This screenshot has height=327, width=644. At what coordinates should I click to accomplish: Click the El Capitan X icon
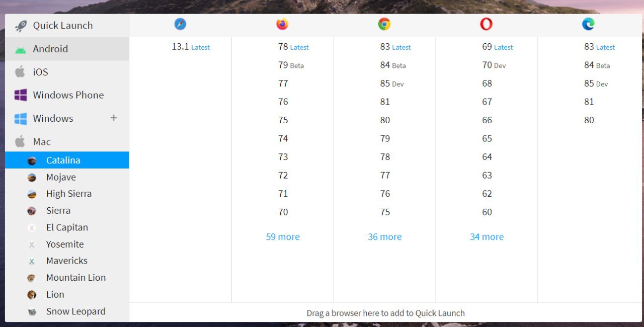pyautogui.click(x=32, y=228)
